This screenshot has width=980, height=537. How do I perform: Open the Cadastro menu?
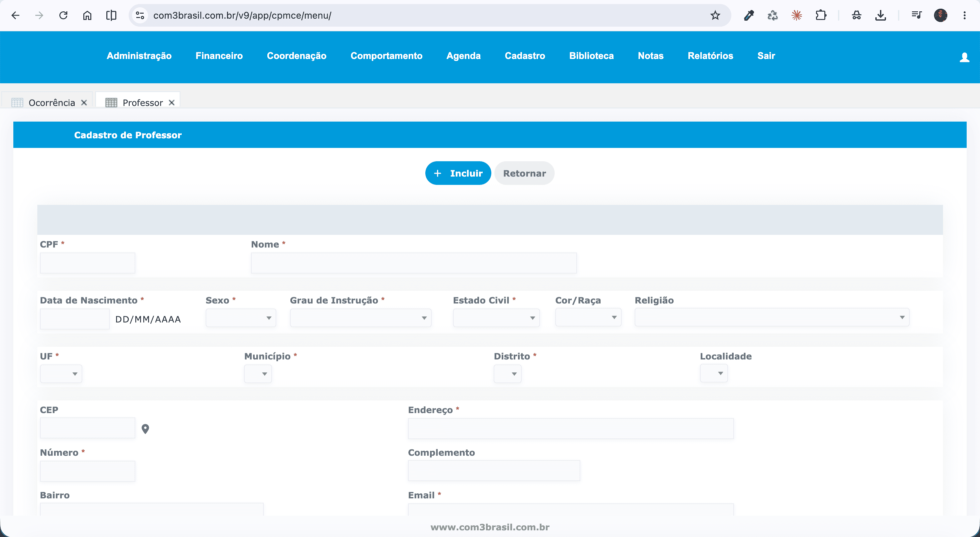tap(525, 56)
